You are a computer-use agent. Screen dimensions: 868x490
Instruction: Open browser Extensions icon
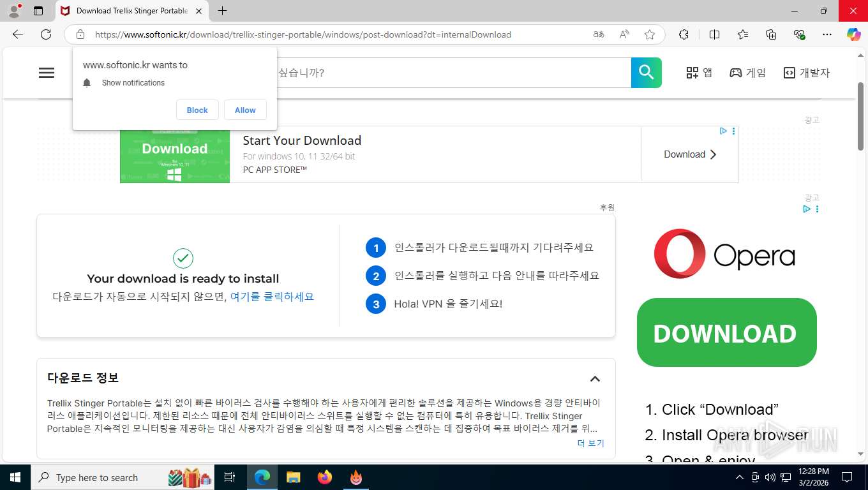coord(684,34)
